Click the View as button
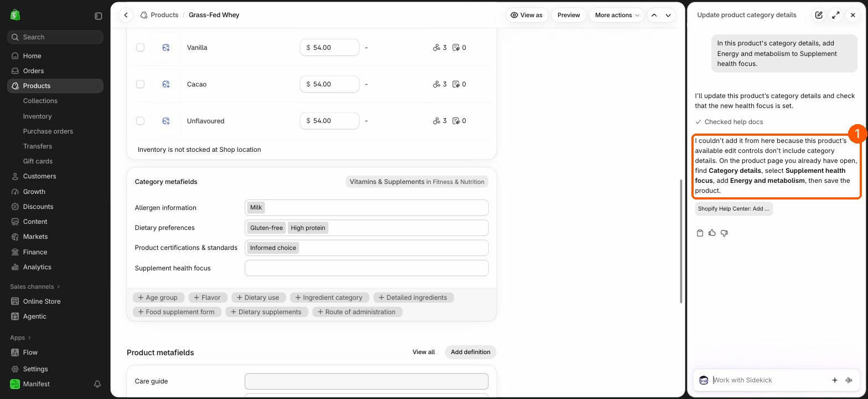The height and width of the screenshot is (399, 868). 526,15
